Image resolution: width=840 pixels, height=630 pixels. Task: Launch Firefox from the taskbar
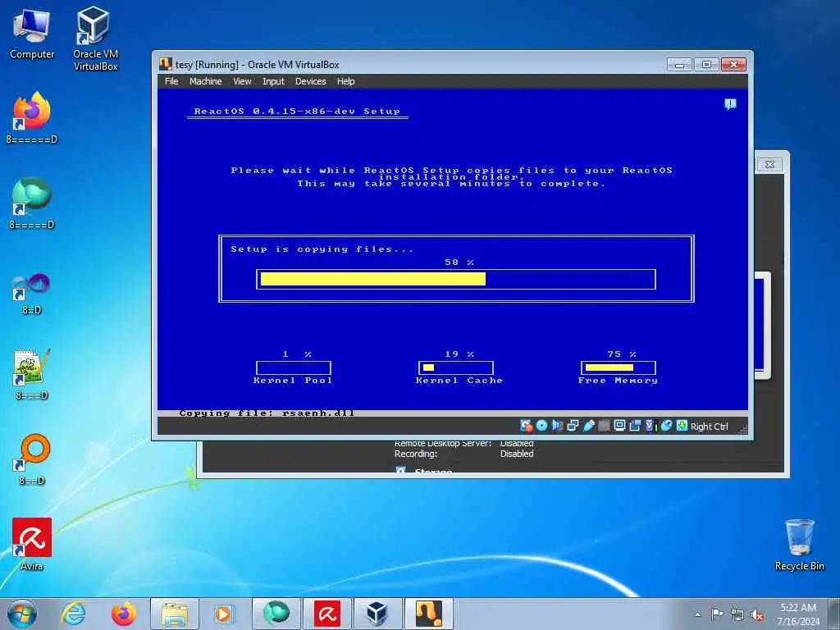123,614
